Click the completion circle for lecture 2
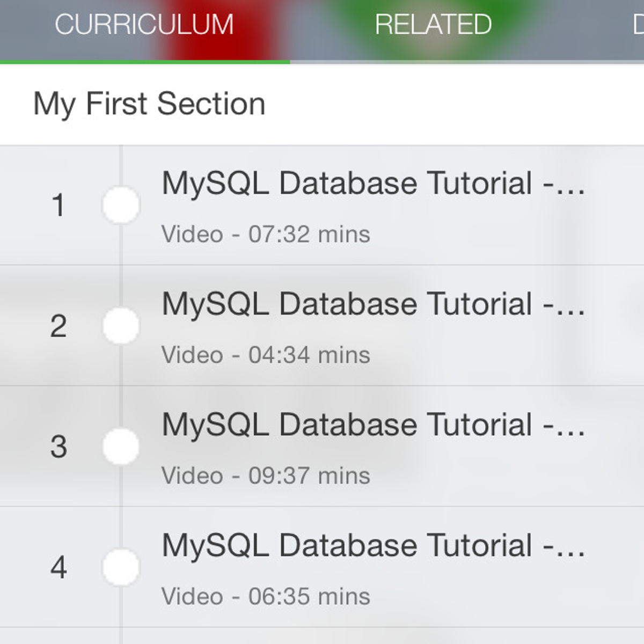The width and height of the screenshot is (644, 644). [x=121, y=326]
